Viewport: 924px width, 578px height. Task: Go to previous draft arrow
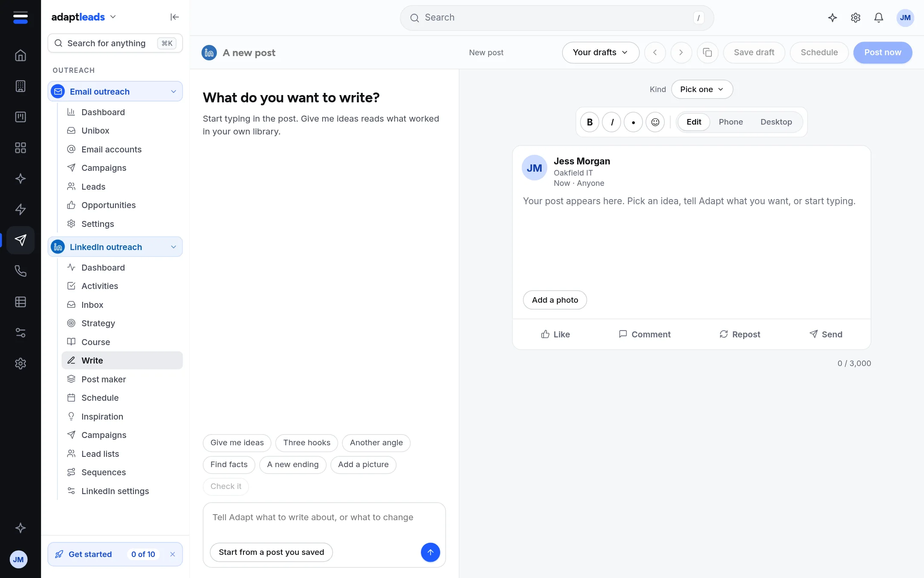click(655, 53)
